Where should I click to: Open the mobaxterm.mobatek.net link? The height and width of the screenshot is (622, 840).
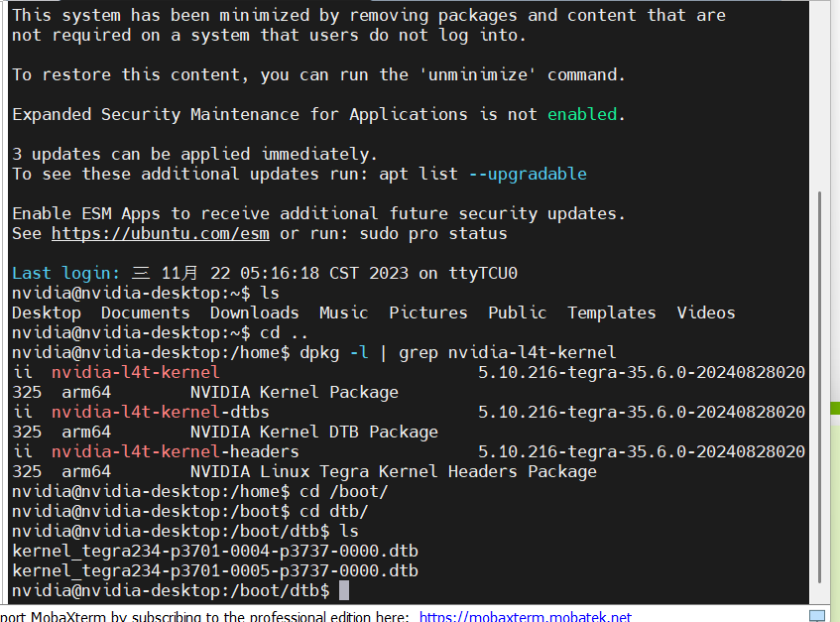click(x=525, y=616)
